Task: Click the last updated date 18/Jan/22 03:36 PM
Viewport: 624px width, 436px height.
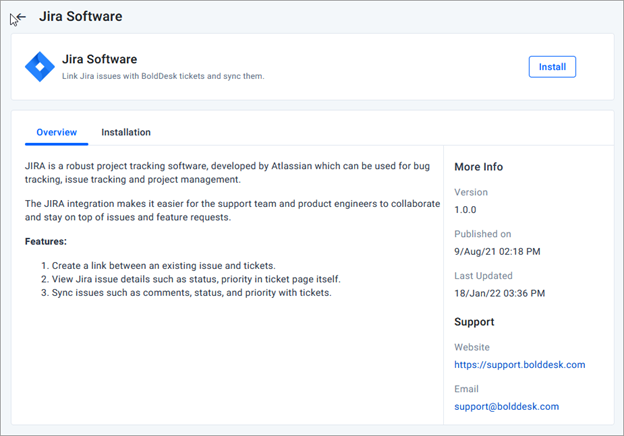Action: pyautogui.click(x=500, y=293)
